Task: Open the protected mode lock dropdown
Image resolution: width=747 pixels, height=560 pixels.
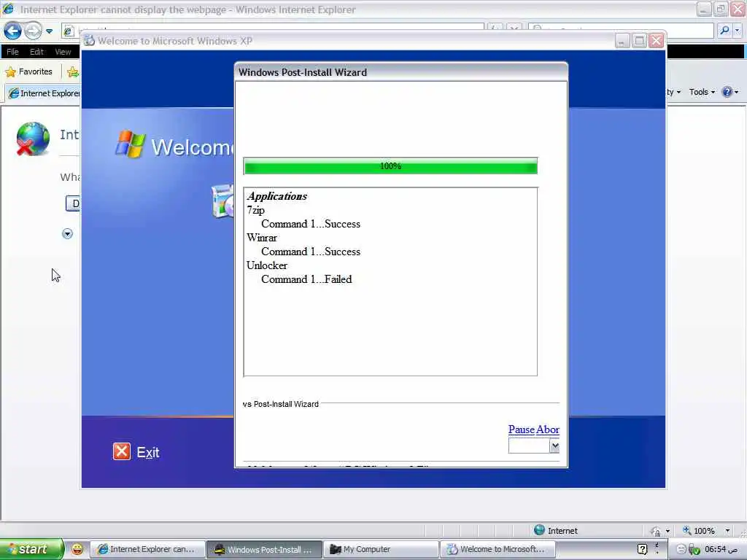Action: 667,531
